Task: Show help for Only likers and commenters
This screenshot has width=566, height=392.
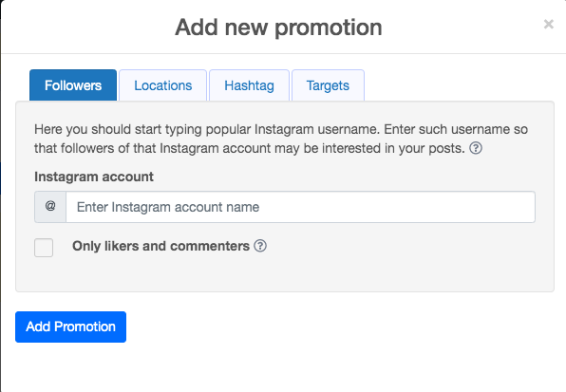Action: pyautogui.click(x=260, y=246)
